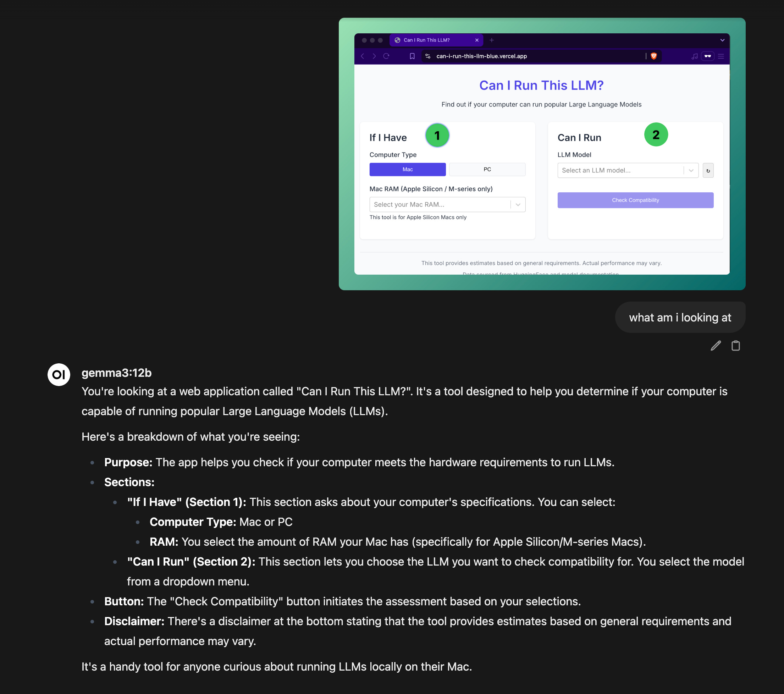Click the pencil edit message icon
The height and width of the screenshot is (694, 784).
pyautogui.click(x=715, y=346)
